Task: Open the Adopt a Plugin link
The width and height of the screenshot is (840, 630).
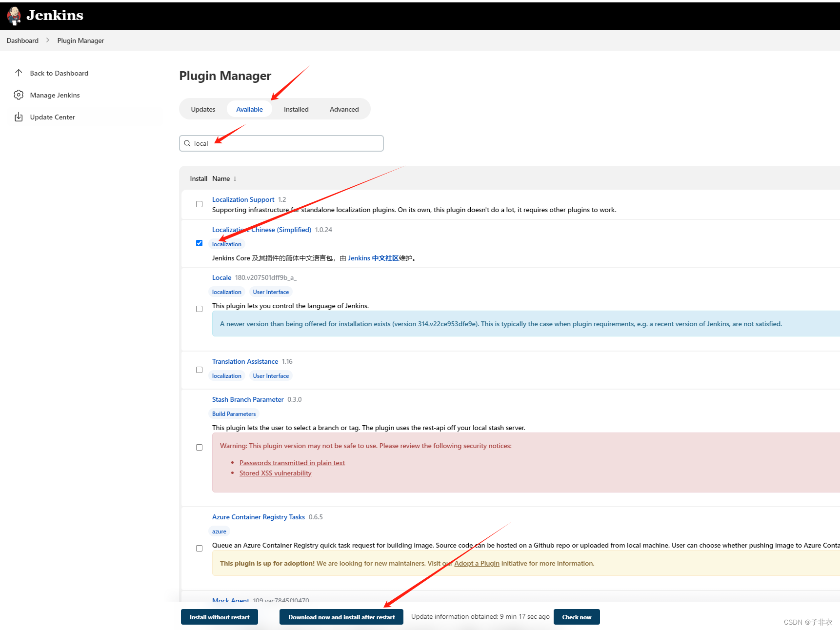Action: pos(477,563)
